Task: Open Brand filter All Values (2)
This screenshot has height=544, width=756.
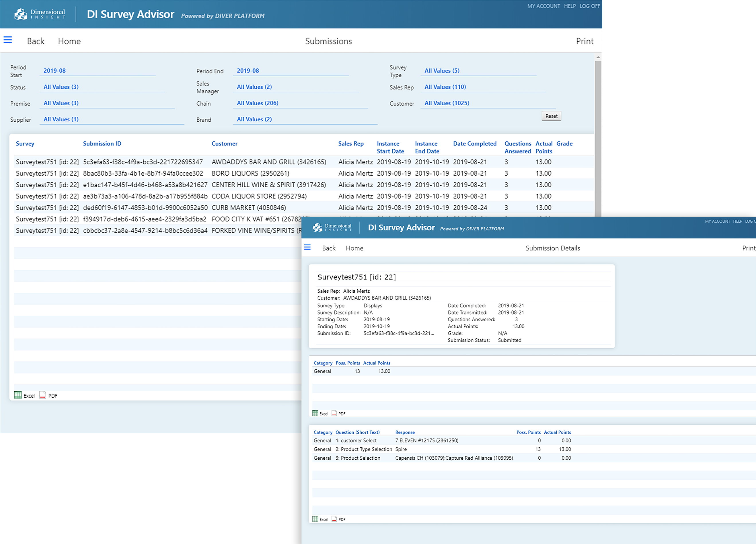Action: (x=305, y=119)
